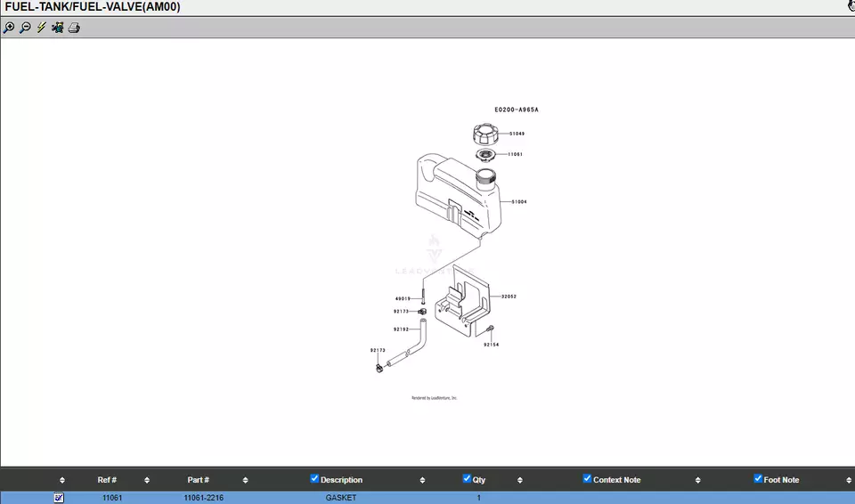Sort by Ref # using its sort arrows
This screenshot has height=504, width=855.
click(x=147, y=480)
